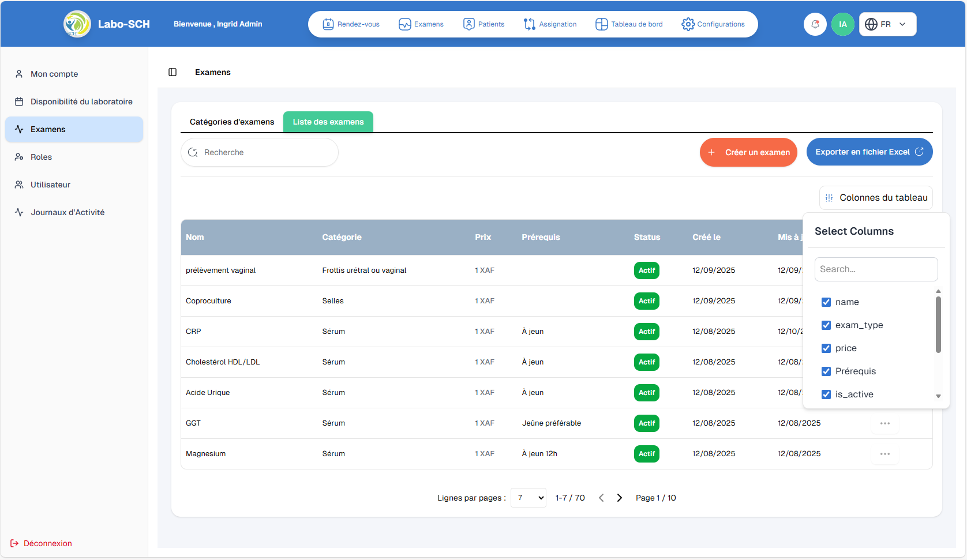
Task: Open the IA user avatar
Action: click(x=842, y=24)
